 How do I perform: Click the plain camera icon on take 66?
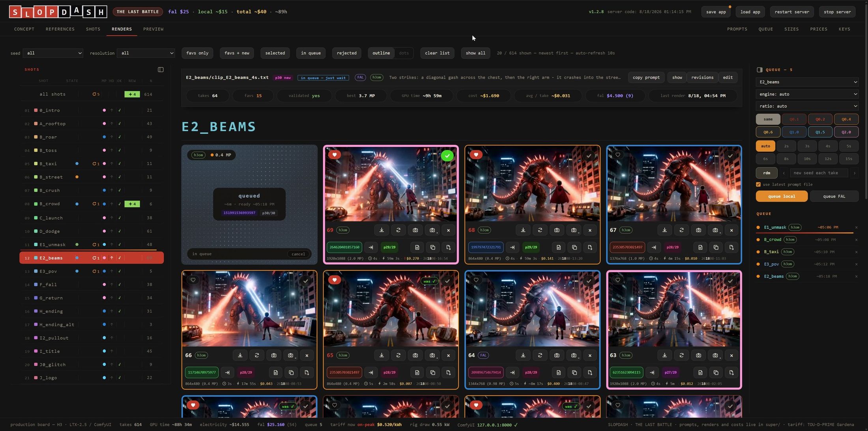pyautogui.click(x=274, y=355)
